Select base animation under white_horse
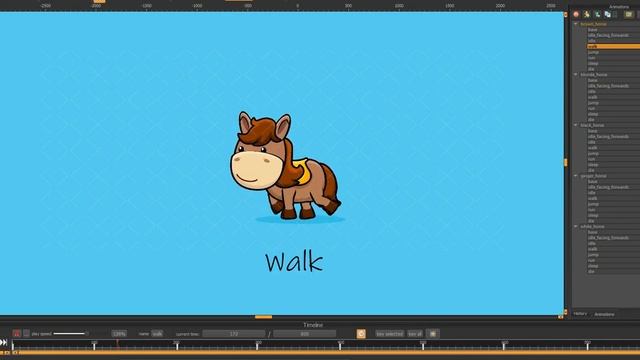This screenshot has width=640, height=360. click(x=613, y=232)
